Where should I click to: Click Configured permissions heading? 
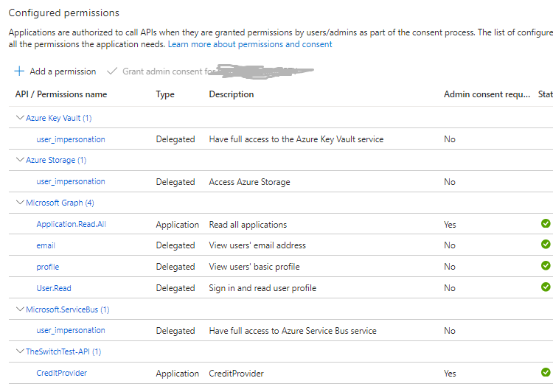[x=64, y=13]
